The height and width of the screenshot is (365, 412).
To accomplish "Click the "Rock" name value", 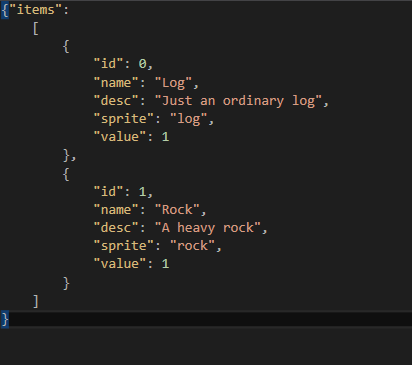I will point(177,210).
